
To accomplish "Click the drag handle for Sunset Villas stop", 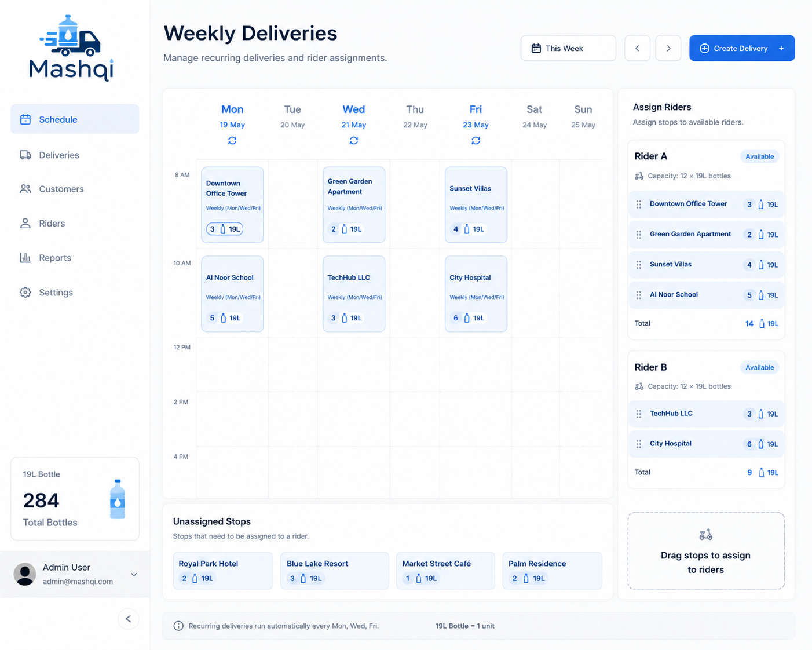I will pyautogui.click(x=639, y=264).
